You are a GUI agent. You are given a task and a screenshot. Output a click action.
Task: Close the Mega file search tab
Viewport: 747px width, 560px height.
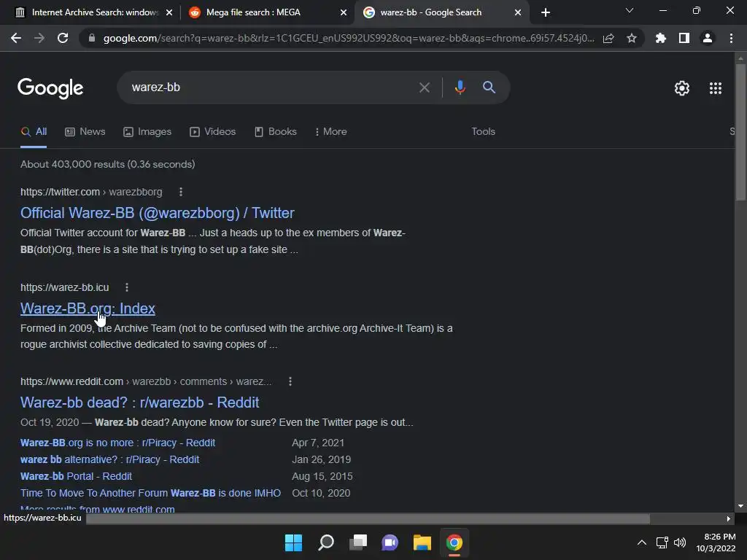coord(344,13)
